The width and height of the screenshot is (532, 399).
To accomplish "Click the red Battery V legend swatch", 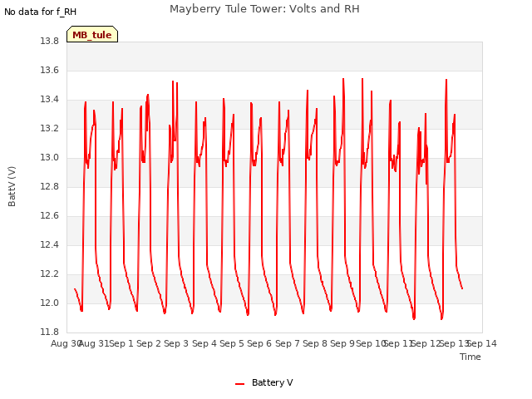I will 240,384.
